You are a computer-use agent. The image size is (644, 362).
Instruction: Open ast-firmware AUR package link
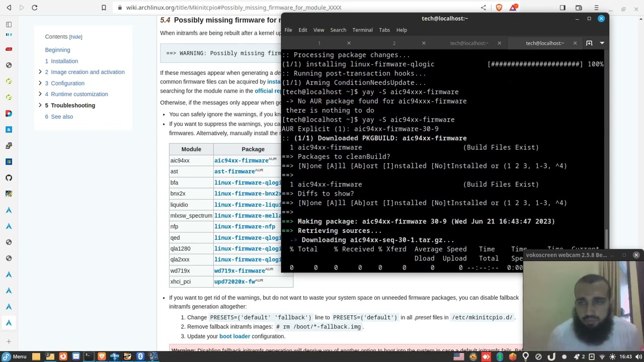pos(234,171)
